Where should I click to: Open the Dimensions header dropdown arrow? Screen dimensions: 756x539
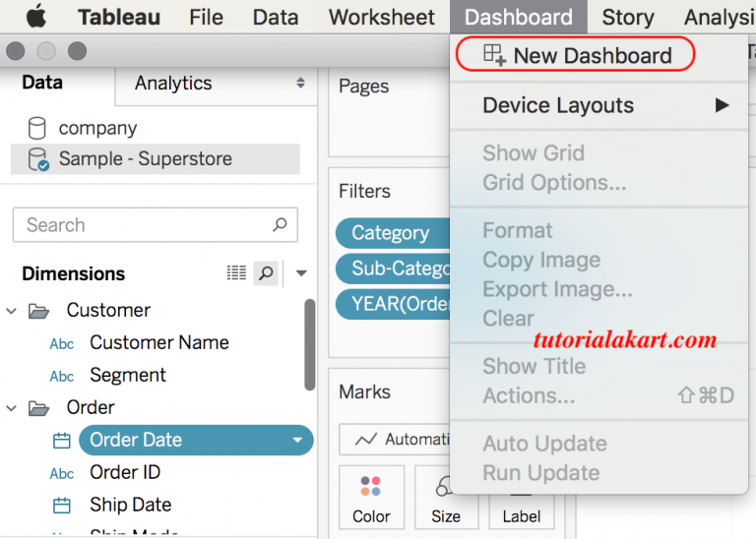(x=301, y=273)
